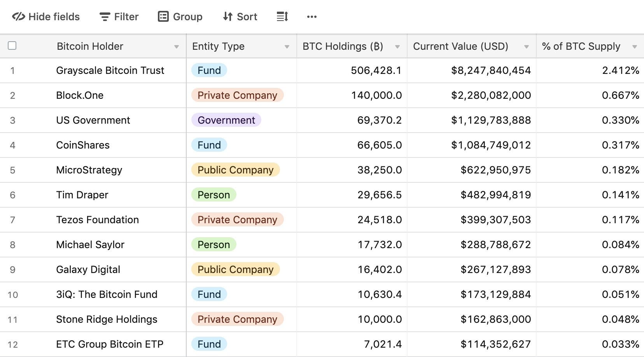Click the 7,021.4 BTC holdings cell
The height and width of the screenshot is (357, 644).
pos(352,344)
